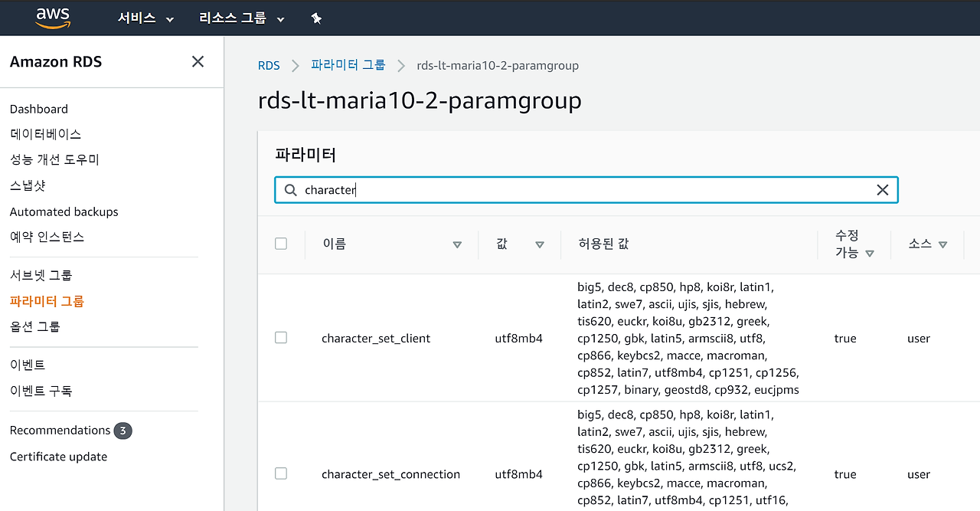
Task: Click utf8mb4 value of character_set_client
Action: (518, 338)
